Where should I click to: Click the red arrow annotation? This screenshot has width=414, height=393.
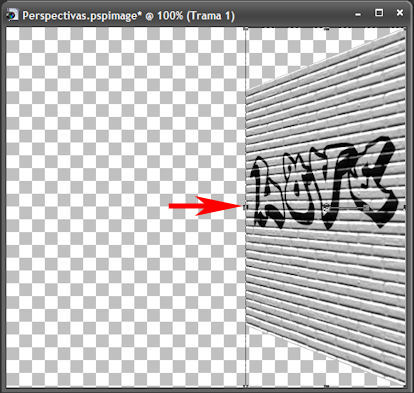(x=205, y=206)
